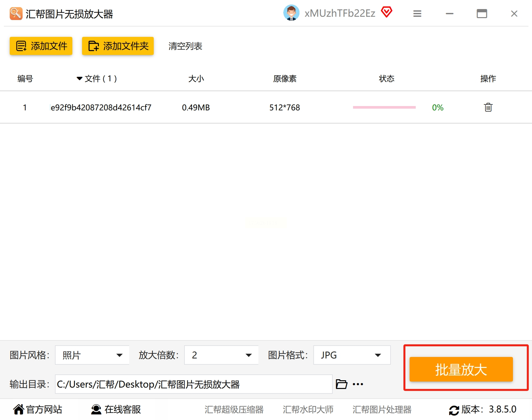Screen dimensions: 532x420
Task: Click 清空列表 to clear the list
Action: [185, 46]
